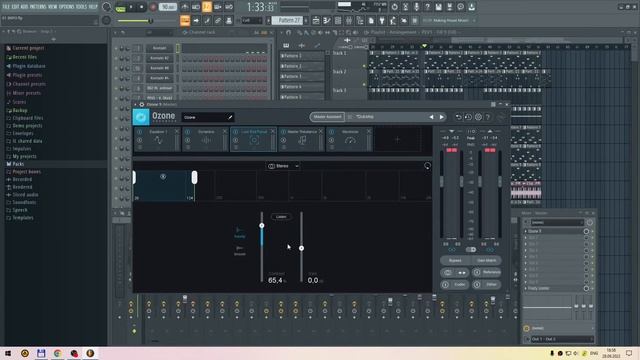The height and width of the screenshot is (360, 640).
Task: Go to previous Ozone preset arrow
Action: (x=431, y=117)
